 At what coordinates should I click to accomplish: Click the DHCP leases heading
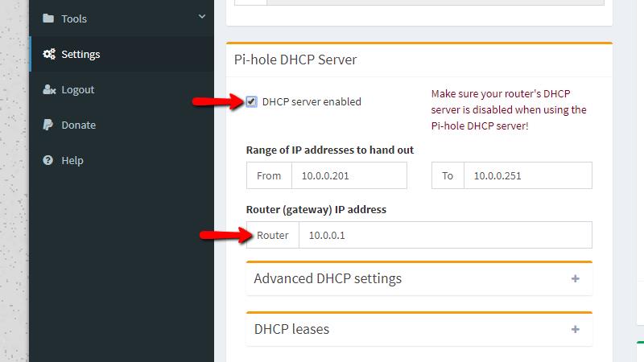[x=291, y=329]
